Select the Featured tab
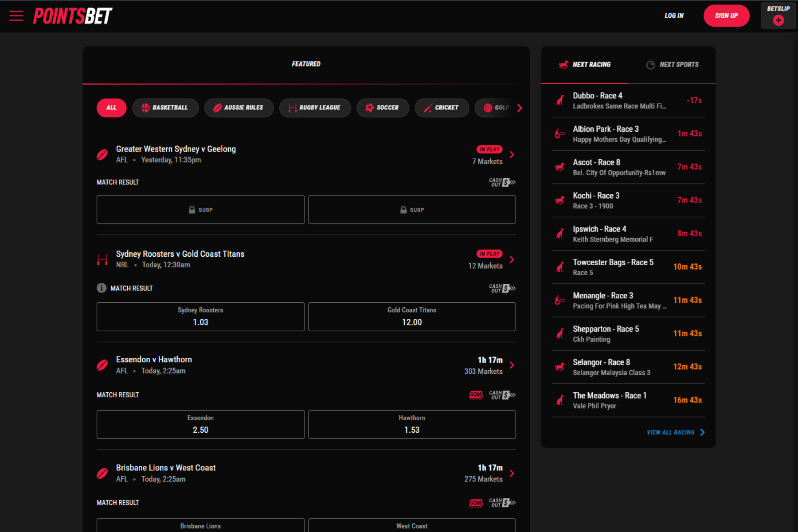Screen dimensions: 798x532 (306, 64)
